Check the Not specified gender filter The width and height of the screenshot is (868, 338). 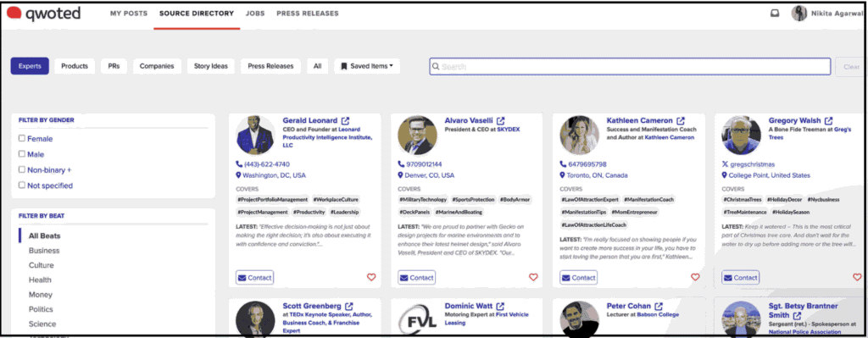point(21,185)
